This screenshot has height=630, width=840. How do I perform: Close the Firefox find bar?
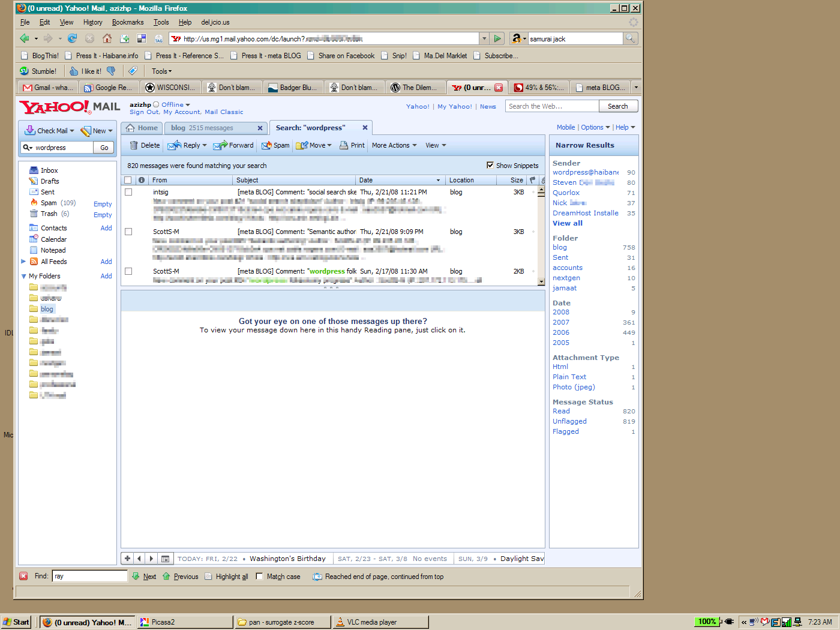pyautogui.click(x=23, y=576)
